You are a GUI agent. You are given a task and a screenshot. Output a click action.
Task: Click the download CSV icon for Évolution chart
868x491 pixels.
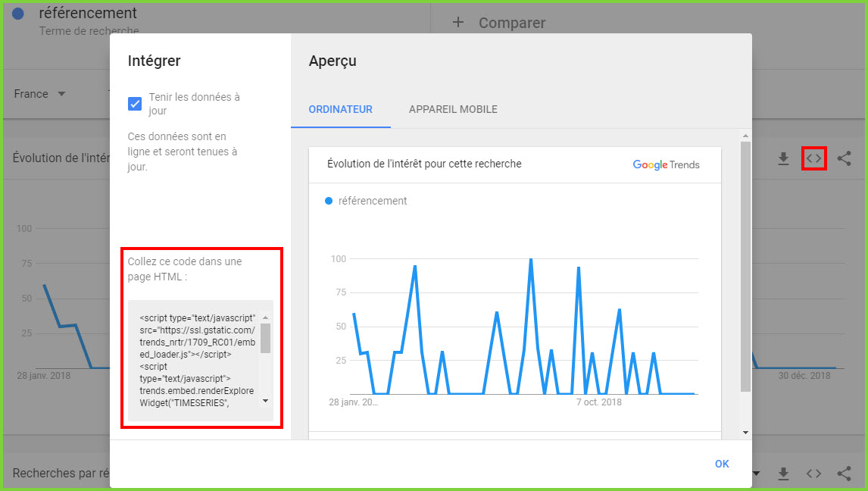click(x=783, y=159)
